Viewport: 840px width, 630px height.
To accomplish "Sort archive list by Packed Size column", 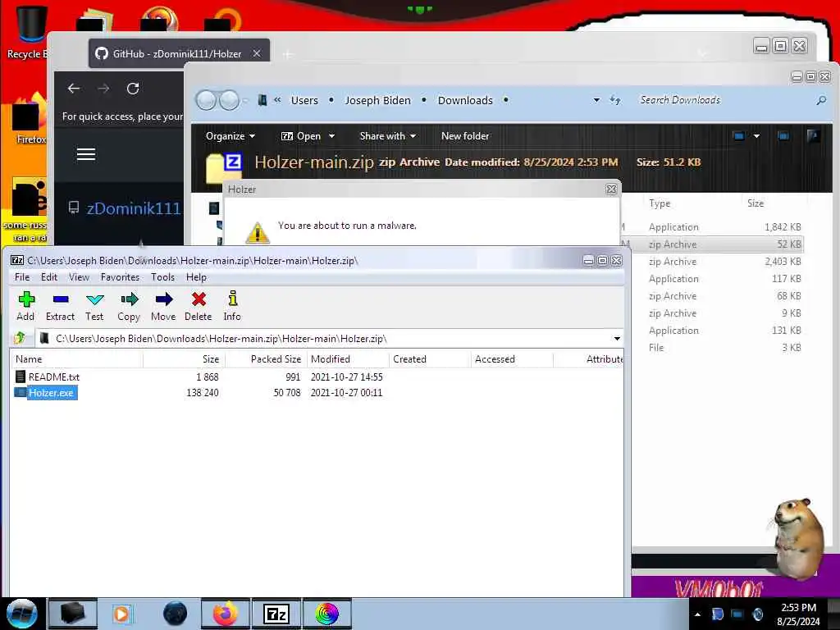I will [266, 359].
